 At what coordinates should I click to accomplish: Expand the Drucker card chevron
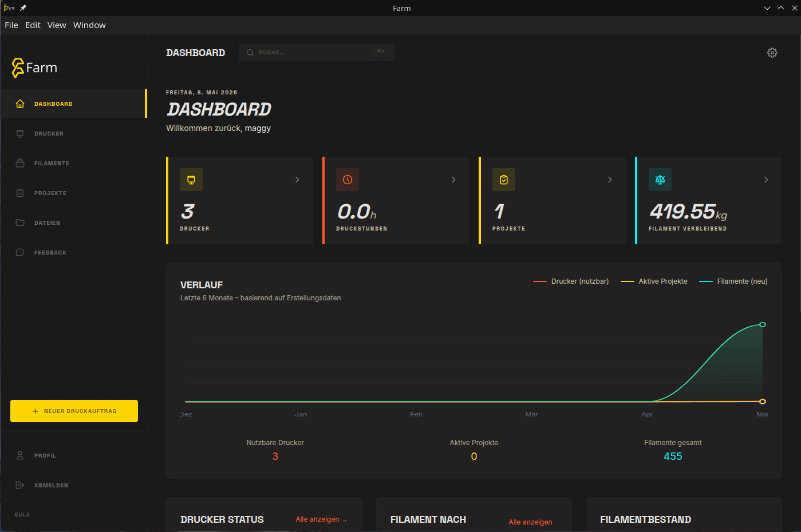[x=297, y=180]
